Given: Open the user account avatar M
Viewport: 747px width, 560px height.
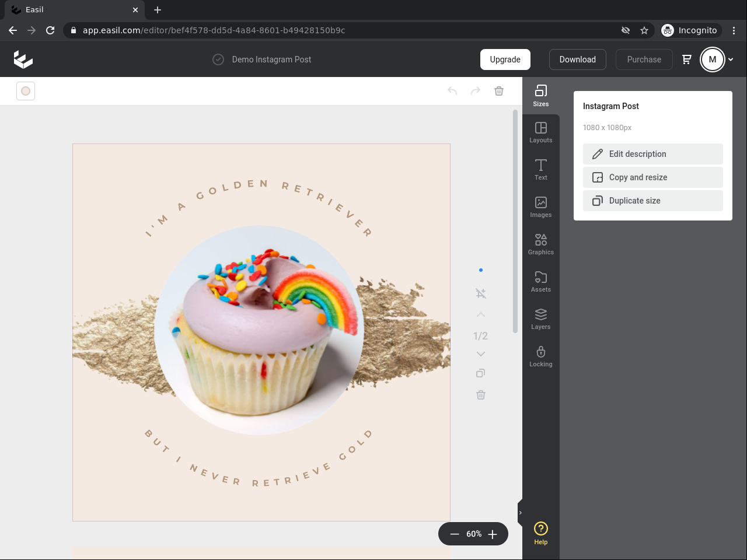Looking at the screenshot, I should [713, 60].
